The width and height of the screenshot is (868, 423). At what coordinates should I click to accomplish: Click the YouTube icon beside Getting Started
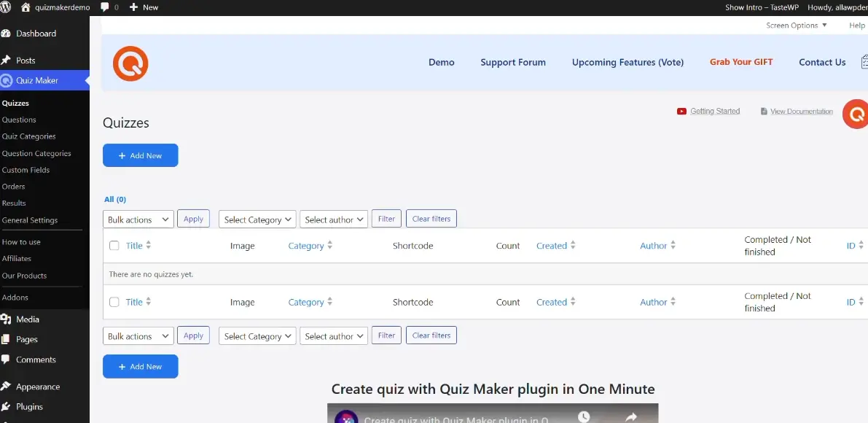tap(681, 112)
